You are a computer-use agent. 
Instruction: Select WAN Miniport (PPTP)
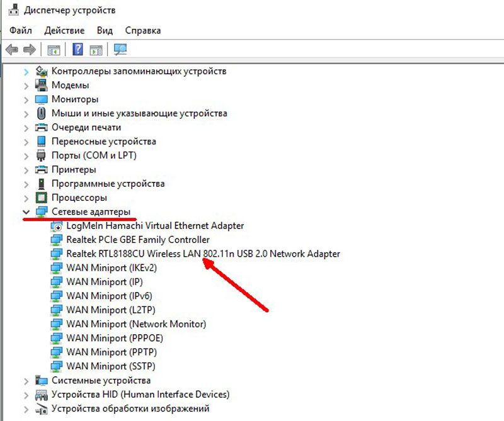pyautogui.click(x=112, y=352)
